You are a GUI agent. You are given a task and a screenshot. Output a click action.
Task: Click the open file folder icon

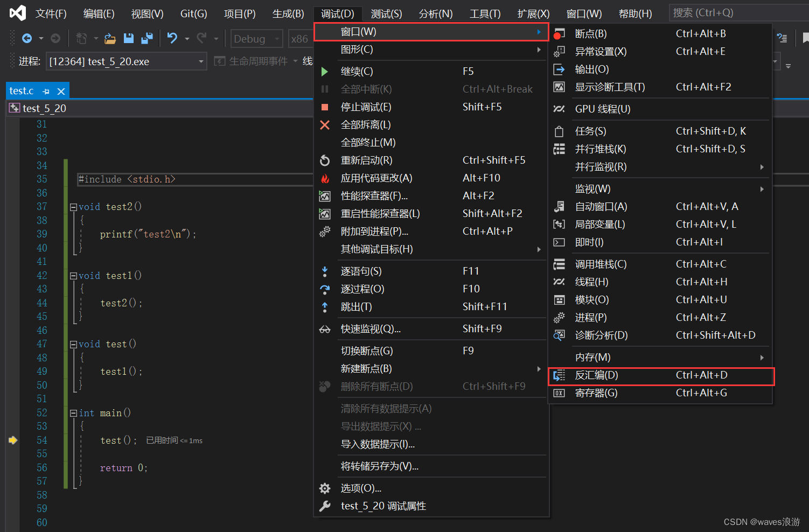coord(110,38)
